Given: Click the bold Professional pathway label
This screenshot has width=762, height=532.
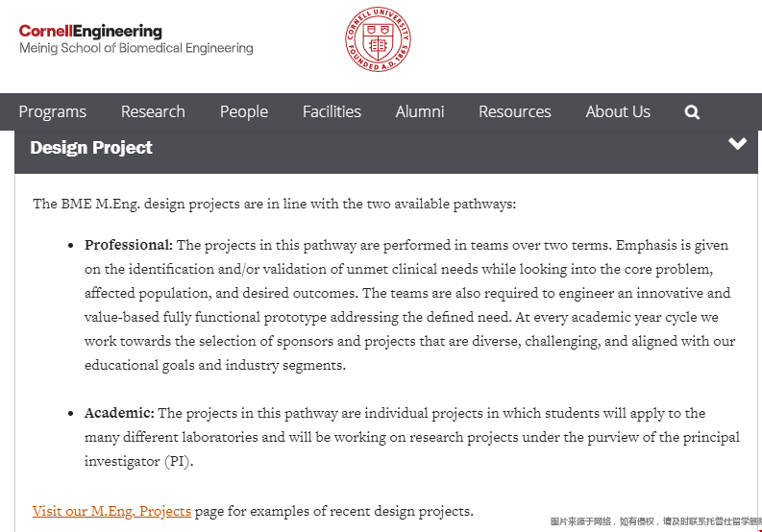Looking at the screenshot, I should tap(129, 245).
